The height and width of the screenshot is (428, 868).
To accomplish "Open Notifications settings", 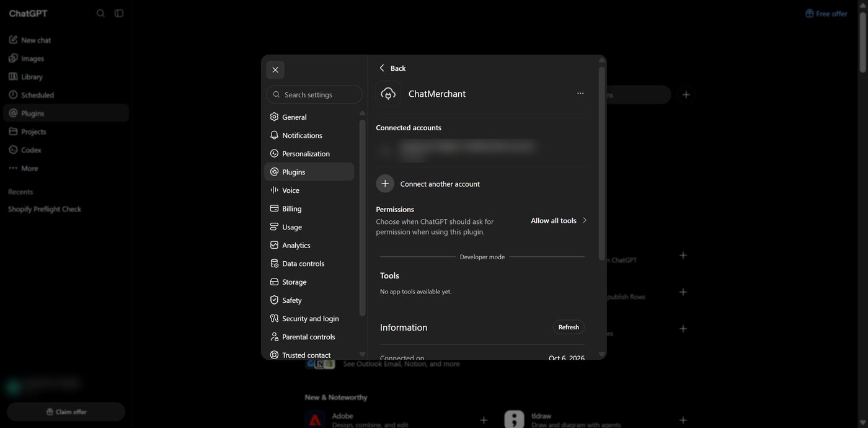I will click(309, 135).
